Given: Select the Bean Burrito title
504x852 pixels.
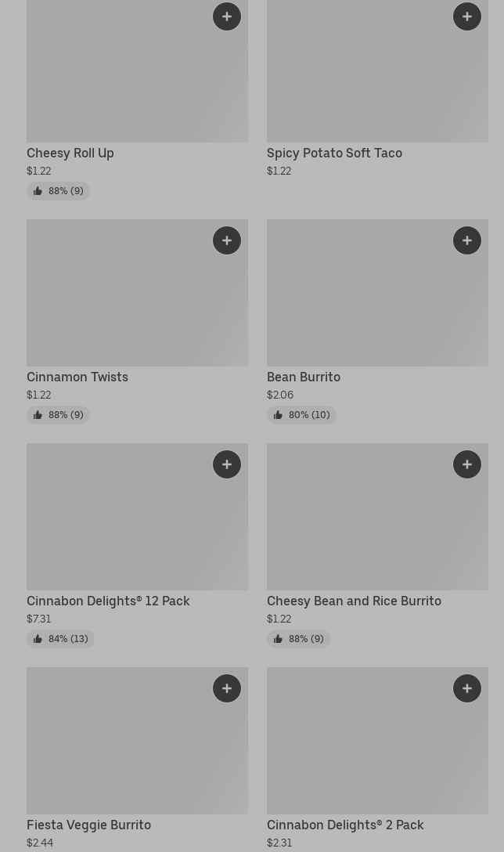Looking at the screenshot, I should point(304,377).
